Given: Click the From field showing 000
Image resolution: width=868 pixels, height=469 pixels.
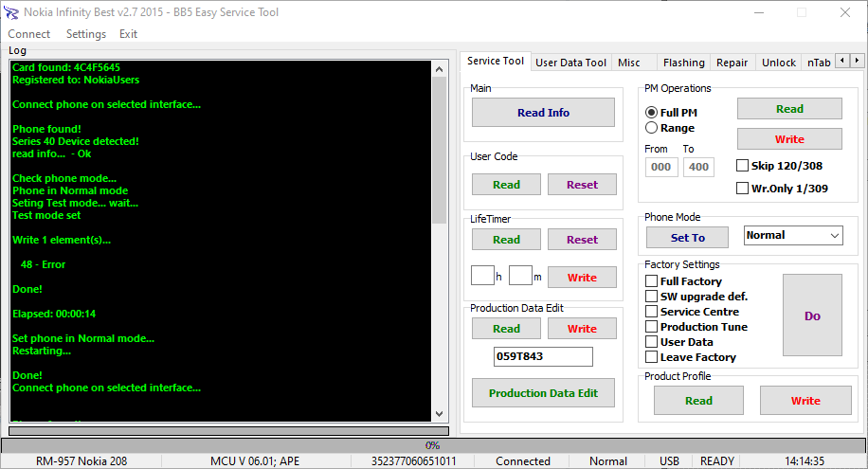Looking at the screenshot, I should pyautogui.click(x=661, y=167).
